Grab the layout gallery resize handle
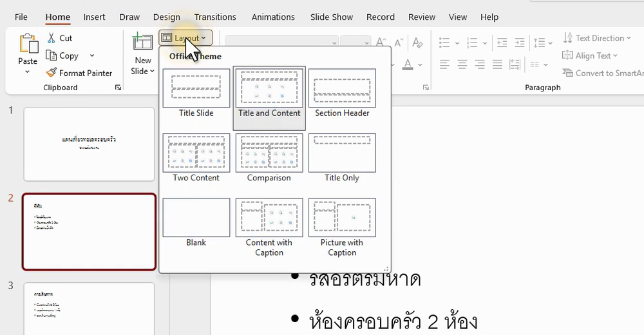Viewport: 644px width, 335px height. pos(386,269)
